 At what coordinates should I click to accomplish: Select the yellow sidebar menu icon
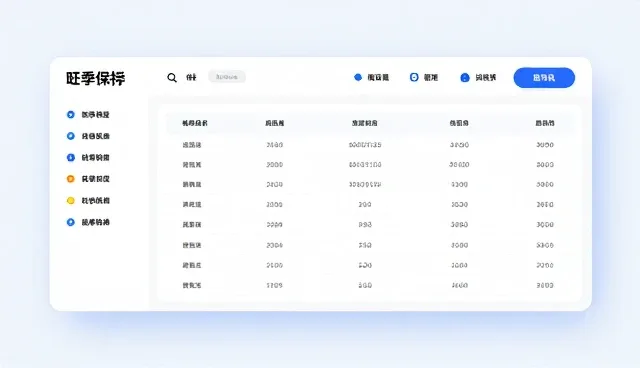[71, 200]
